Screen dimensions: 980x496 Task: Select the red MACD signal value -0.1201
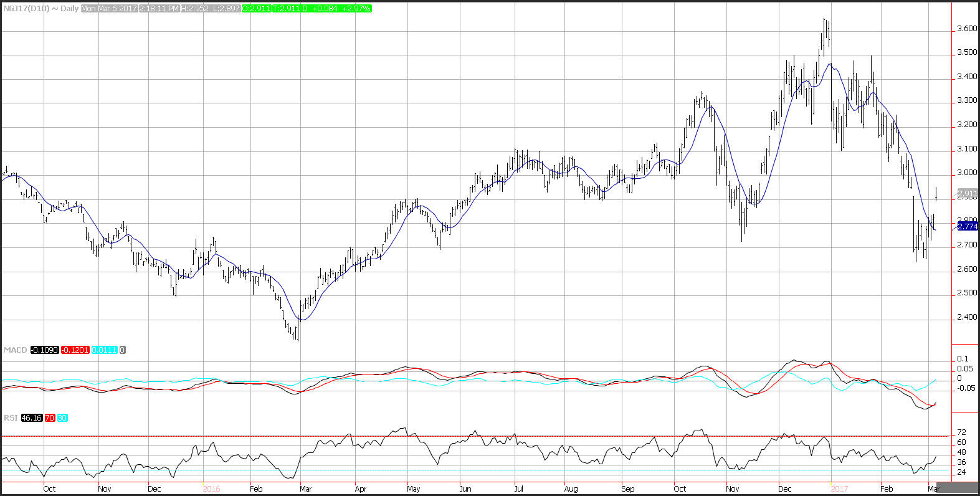75,350
